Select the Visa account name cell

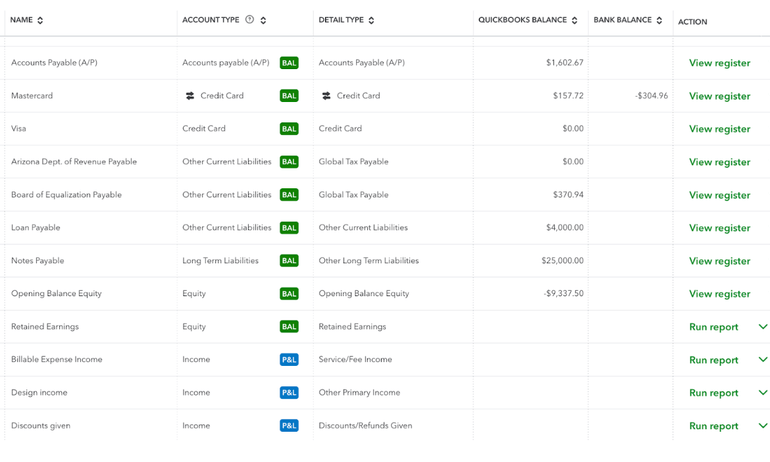pos(19,129)
